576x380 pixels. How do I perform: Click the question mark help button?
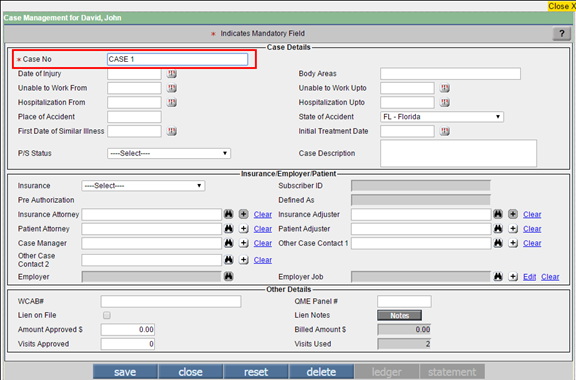coord(562,34)
